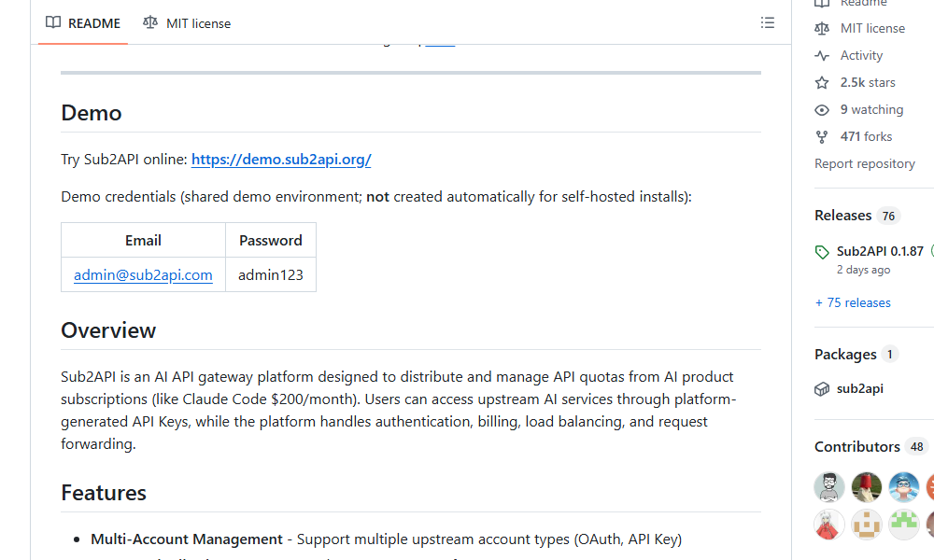Open the Packages section heading
This screenshot has width=934, height=560.
tap(845, 355)
